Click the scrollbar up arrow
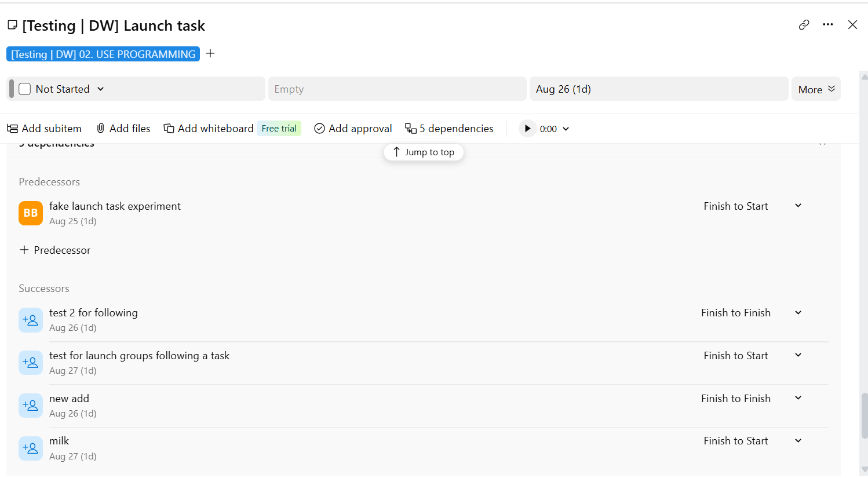The width and height of the screenshot is (868, 478). pos(865,76)
